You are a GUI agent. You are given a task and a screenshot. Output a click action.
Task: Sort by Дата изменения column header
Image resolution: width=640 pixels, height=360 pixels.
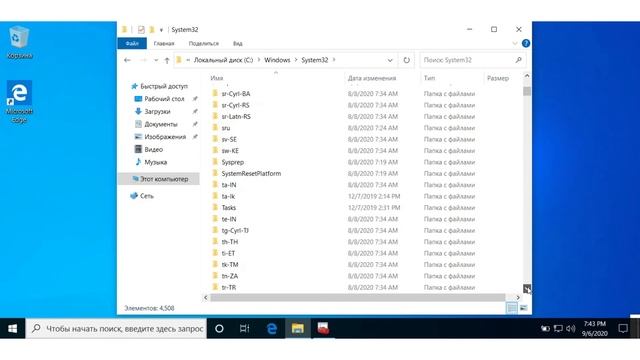click(372, 78)
